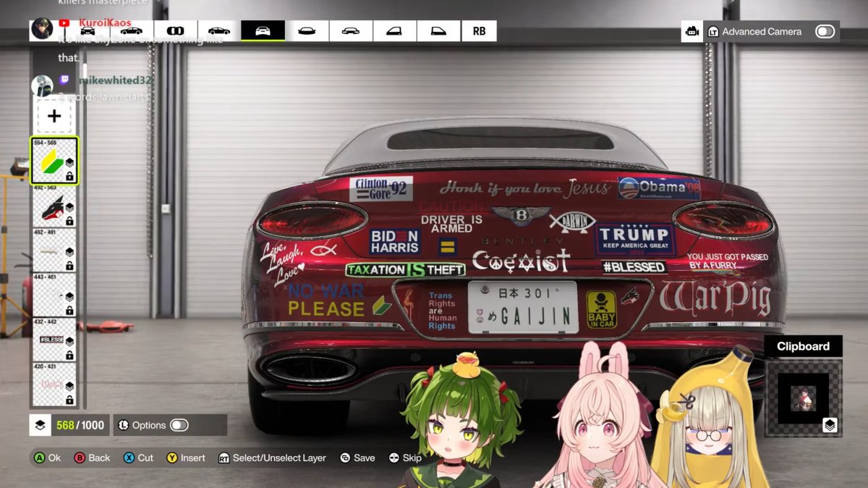Add a new layer with plus button
The width and height of the screenshot is (868, 488).
pos(54,116)
